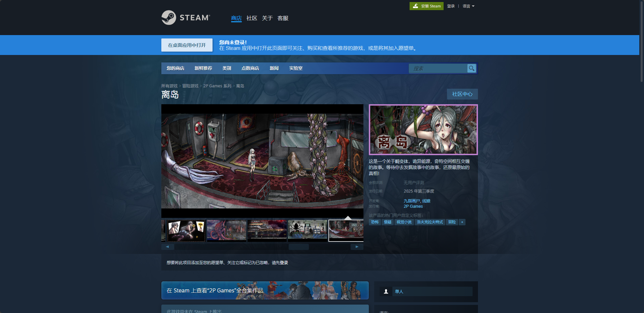Click the 冒险 tag
This screenshot has height=313, width=644.
point(452,222)
